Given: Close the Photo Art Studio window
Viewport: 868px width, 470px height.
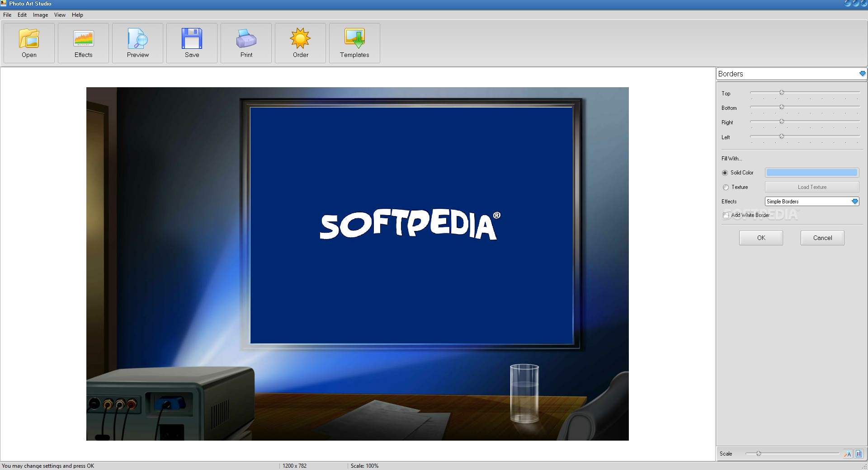Looking at the screenshot, I should pyautogui.click(x=863, y=3).
